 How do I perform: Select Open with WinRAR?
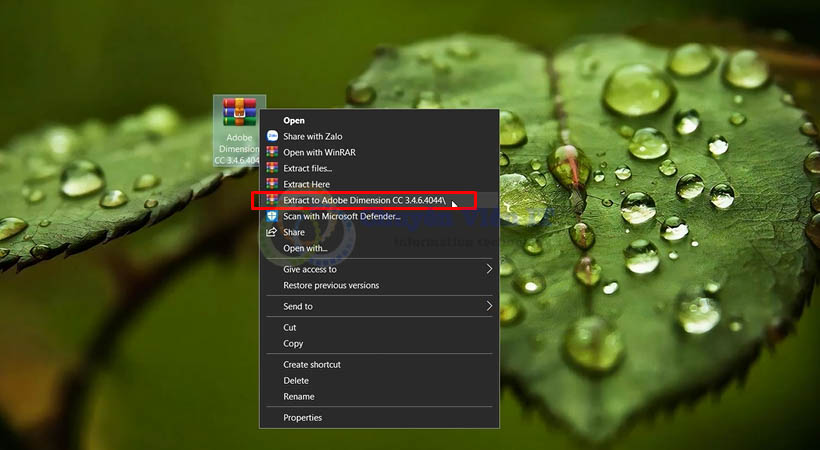point(320,152)
